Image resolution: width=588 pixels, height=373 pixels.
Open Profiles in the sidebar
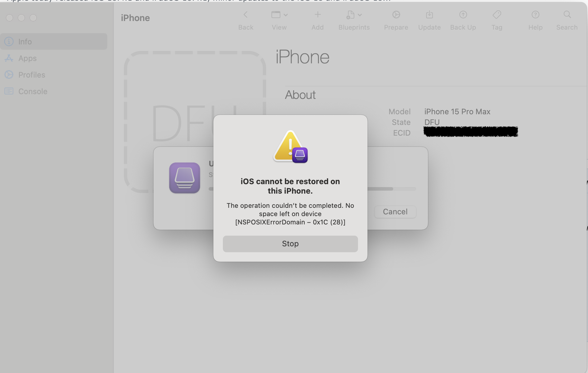(32, 75)
